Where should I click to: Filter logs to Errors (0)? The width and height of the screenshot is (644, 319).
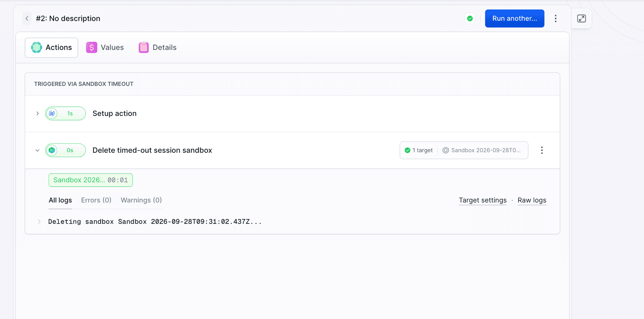pyautogui.click(x=96, y=200)
